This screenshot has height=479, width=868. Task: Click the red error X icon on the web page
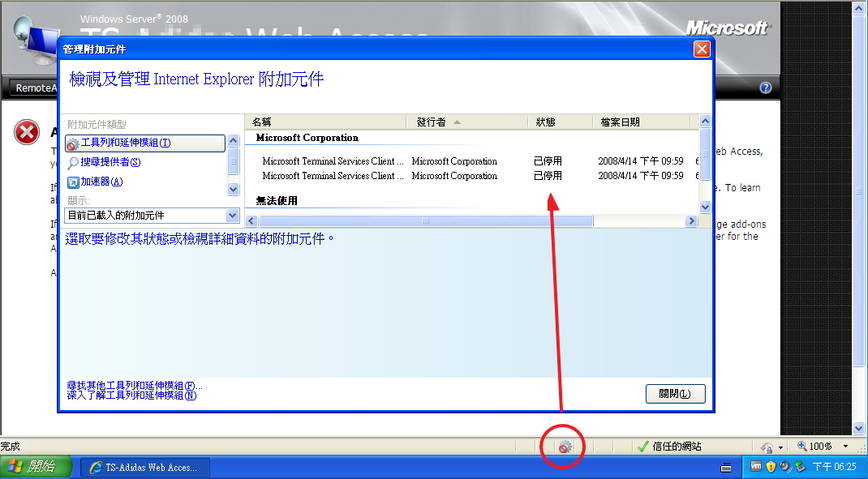[27, 133]
